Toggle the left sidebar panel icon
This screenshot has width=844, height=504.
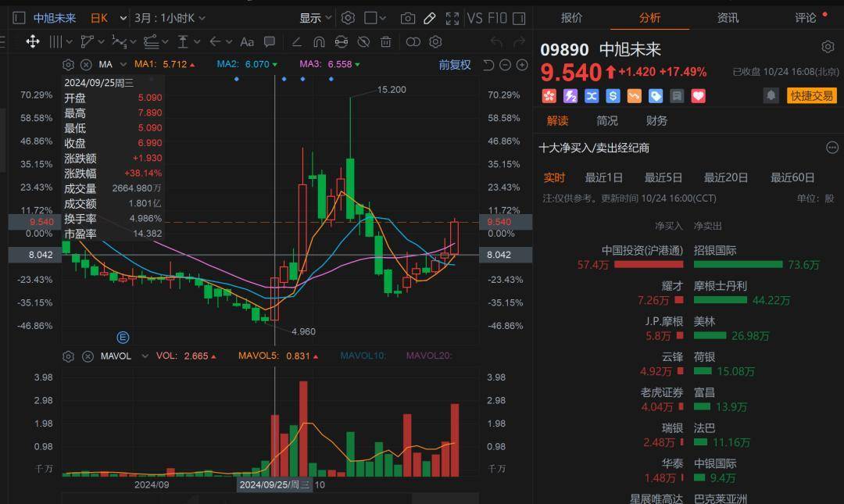19,18
